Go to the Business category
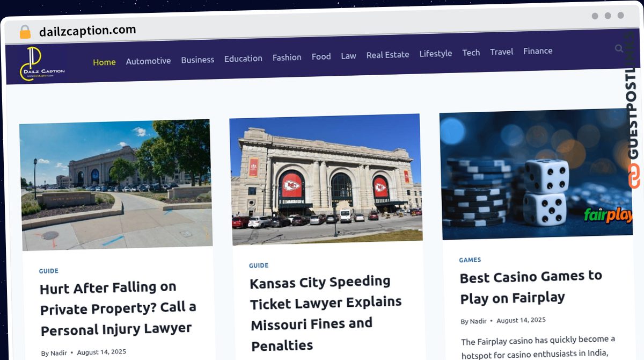 197,60
